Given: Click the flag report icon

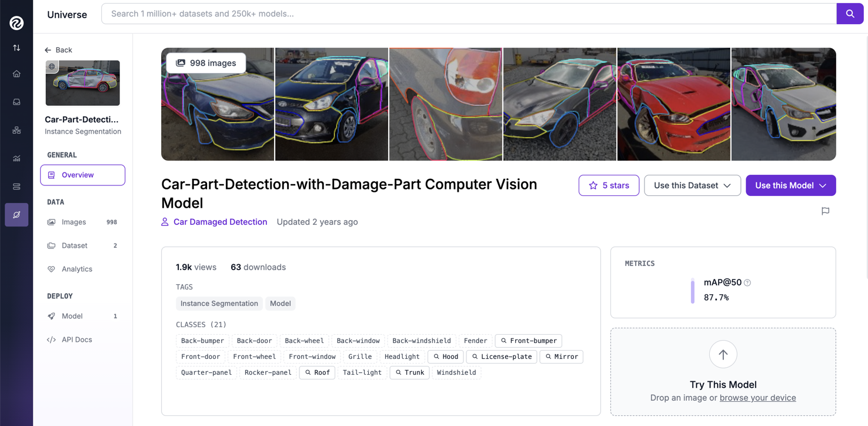Looking at the screenshot, I should click(826, 211).
